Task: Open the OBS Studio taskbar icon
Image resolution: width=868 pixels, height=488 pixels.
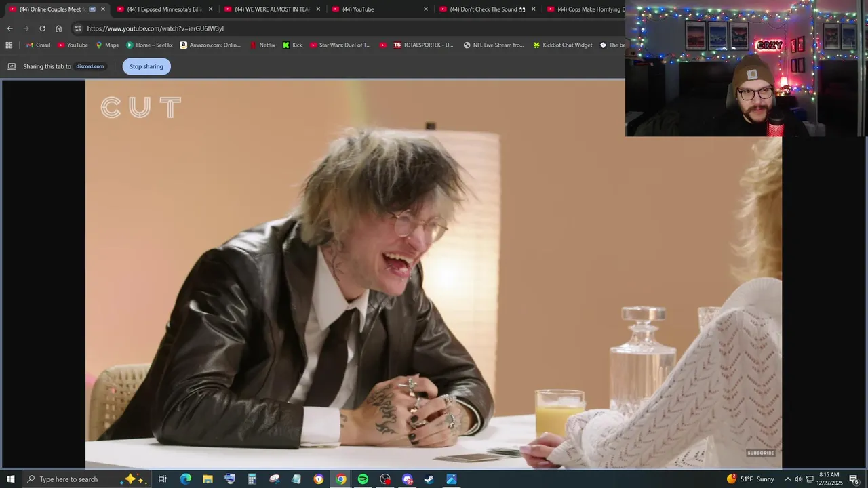Action: (x=385, y=479)
